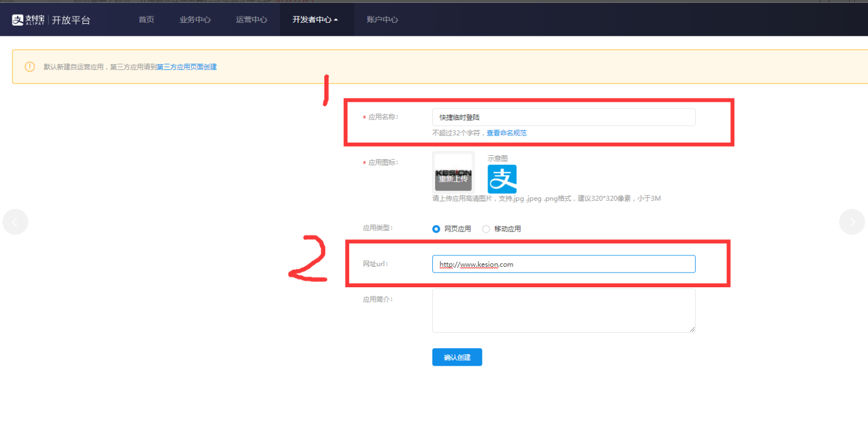
Task: Open the 首页 nav item
Action: tap(146, 20)
